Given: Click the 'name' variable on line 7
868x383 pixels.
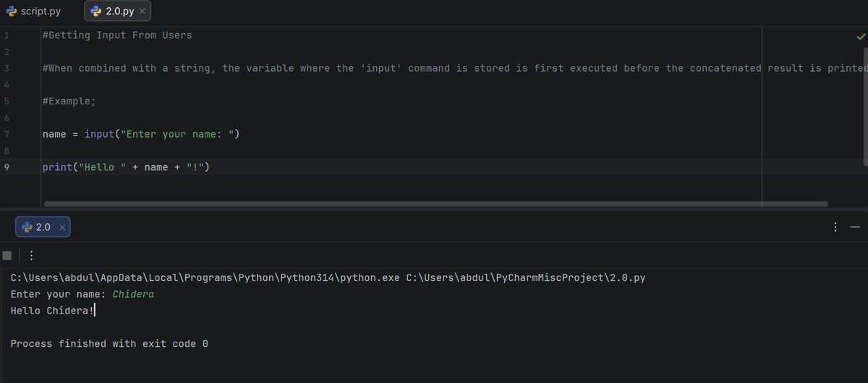Looking at the screenshot, I should coord(54,134).
